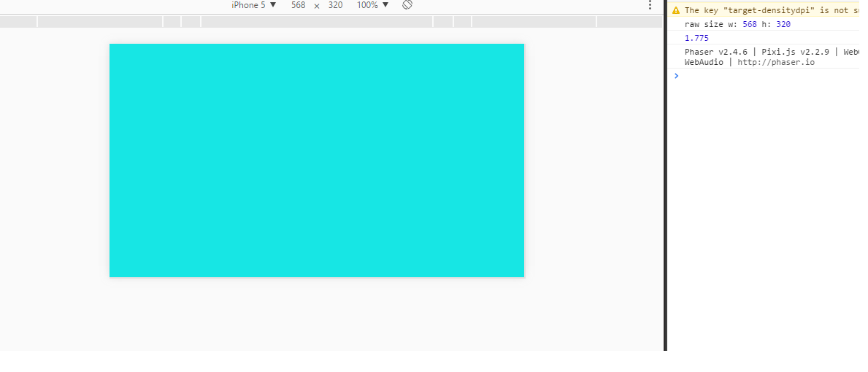The height and width of the screenshot is (372, 868).
Task: Click the cyan game canvas
Action: (x=317, y=160)
